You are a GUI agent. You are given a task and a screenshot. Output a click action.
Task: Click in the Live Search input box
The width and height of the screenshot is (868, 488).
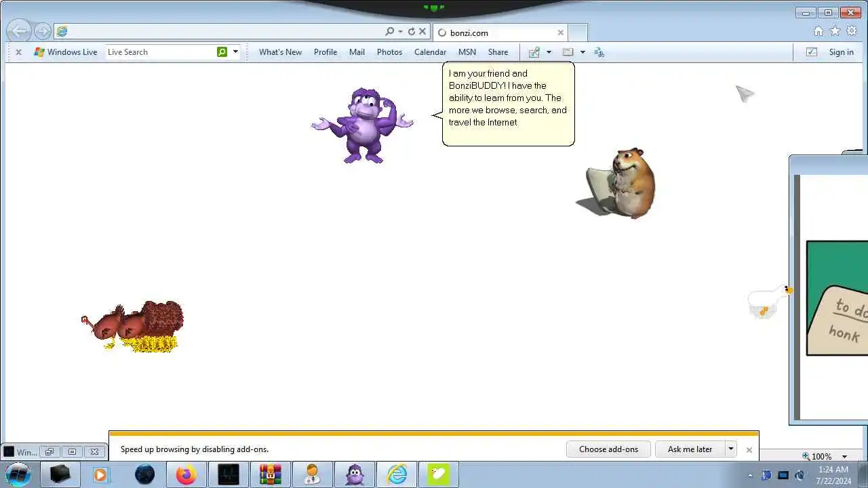pyautogui.click(x=161, y=52)
